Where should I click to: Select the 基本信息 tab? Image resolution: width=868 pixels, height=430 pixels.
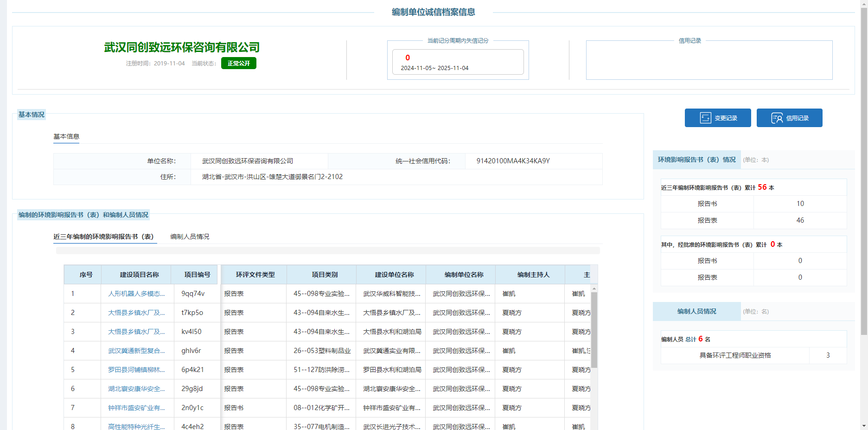point(66,136)
